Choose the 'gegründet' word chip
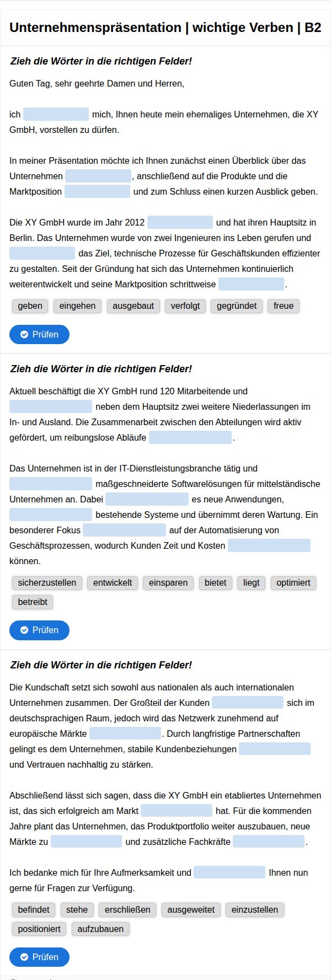 (x=237, y=306)
